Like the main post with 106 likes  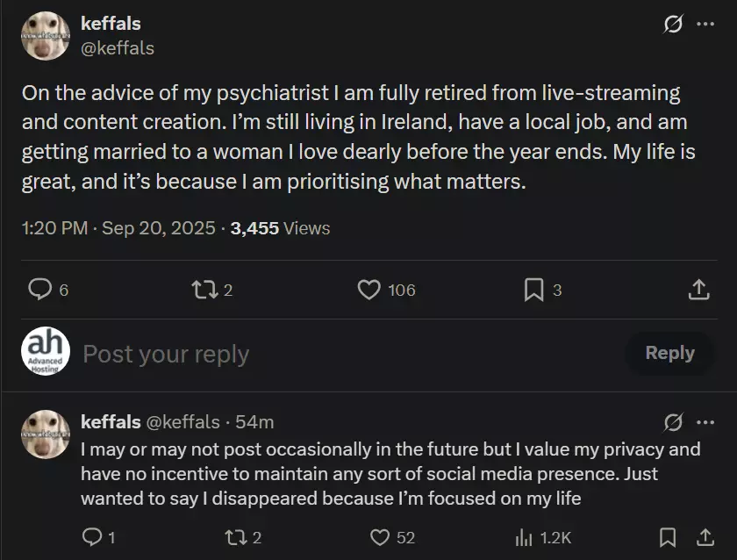point(370,290)
